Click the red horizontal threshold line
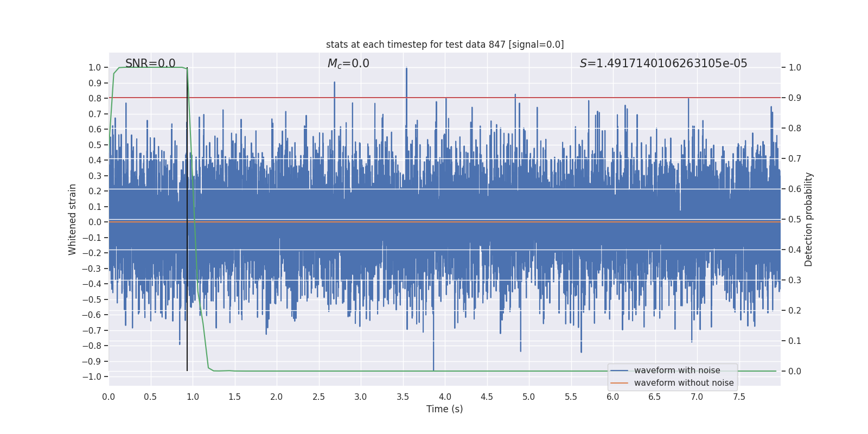 [x=445, y=98]
